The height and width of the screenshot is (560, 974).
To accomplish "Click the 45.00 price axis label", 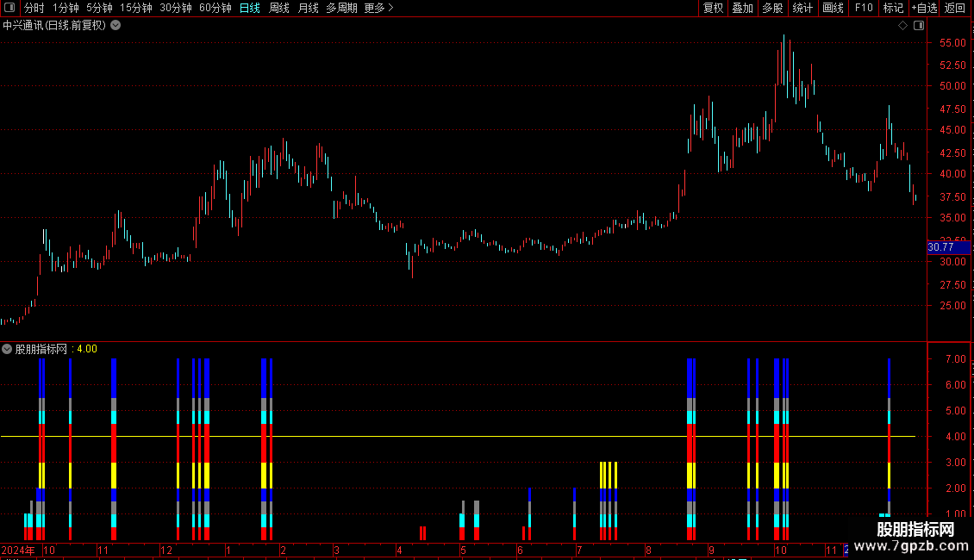I will [x=952, y=130].
